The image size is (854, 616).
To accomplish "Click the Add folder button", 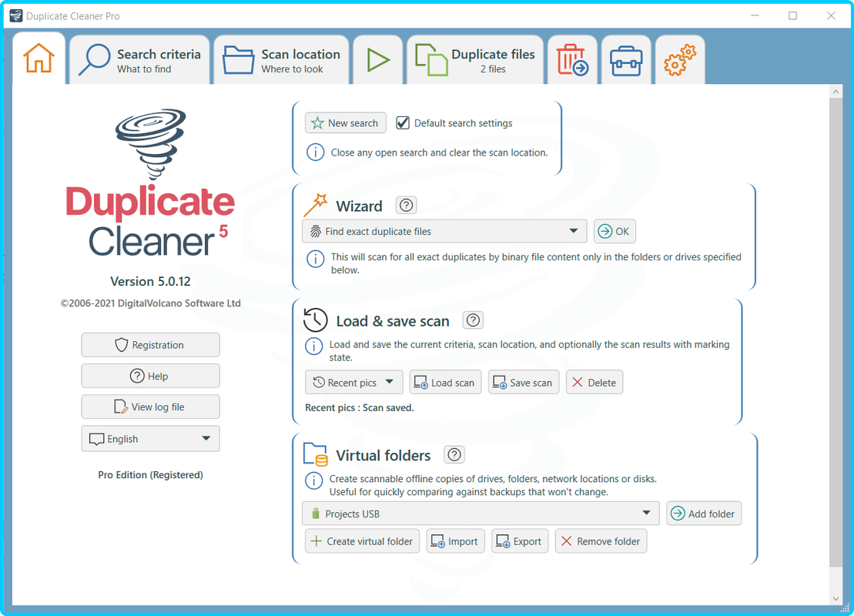I will point(704,513).
